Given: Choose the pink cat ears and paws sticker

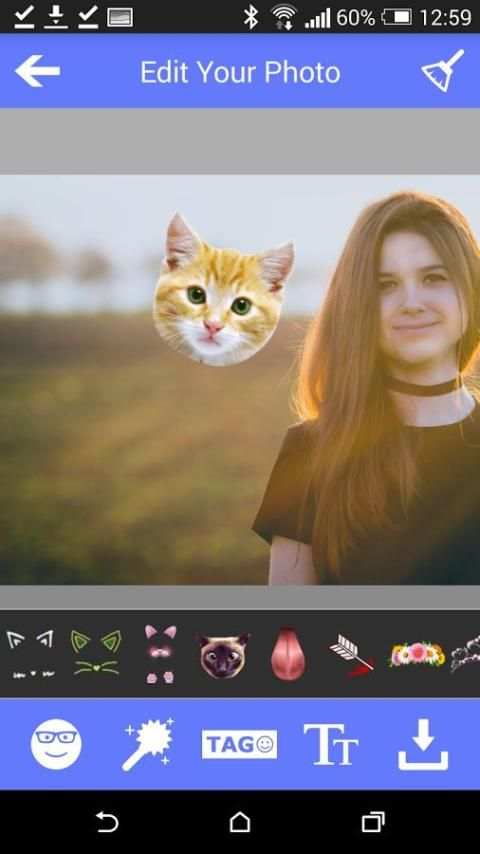Looking at the screenshot, I should pyautogui.click(x=160, y=654).
